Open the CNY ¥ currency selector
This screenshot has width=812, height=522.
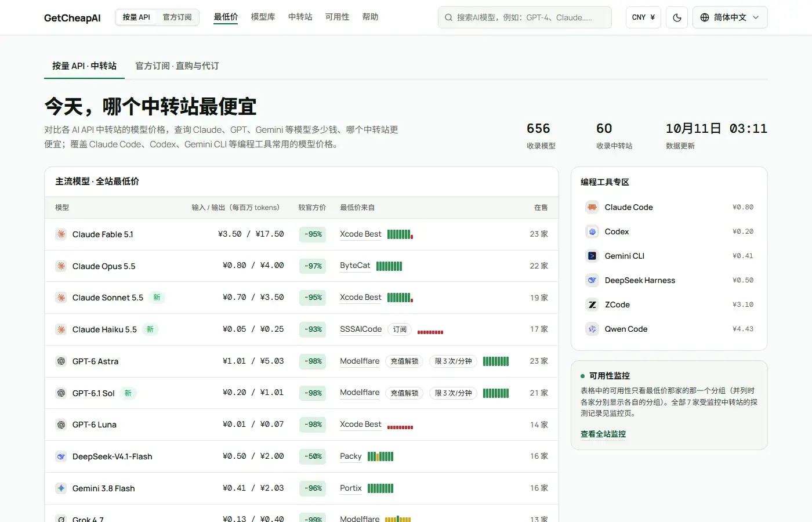[643, 17]
